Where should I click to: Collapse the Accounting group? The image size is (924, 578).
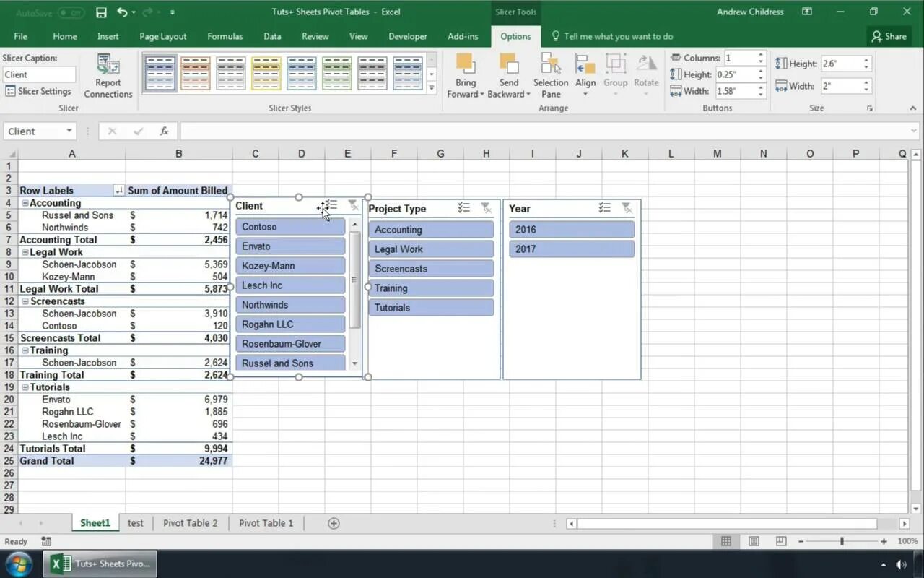tap(25, 203)
